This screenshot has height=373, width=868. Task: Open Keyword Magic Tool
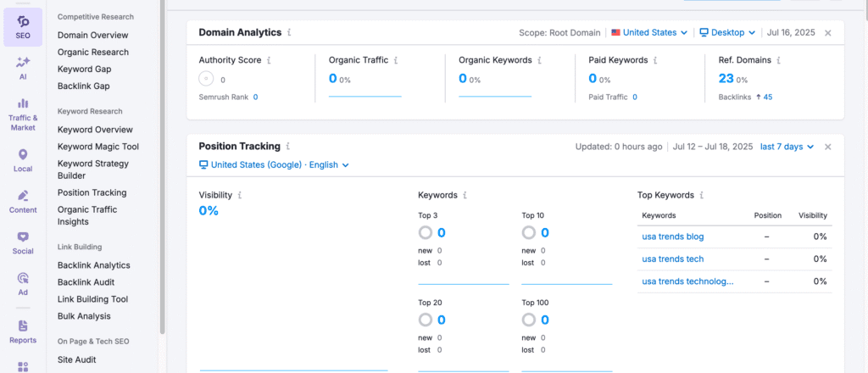click(x=98, y=147)
